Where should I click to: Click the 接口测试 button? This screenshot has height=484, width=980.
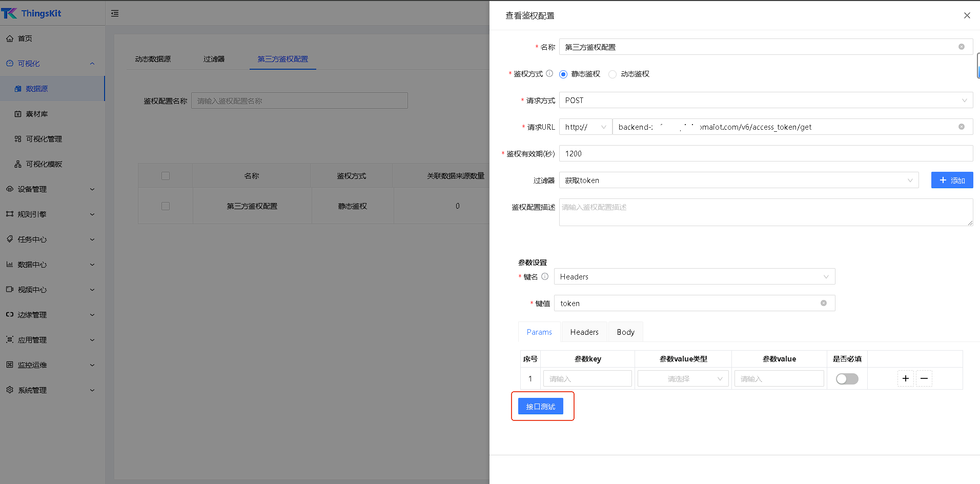pos(540,406)
